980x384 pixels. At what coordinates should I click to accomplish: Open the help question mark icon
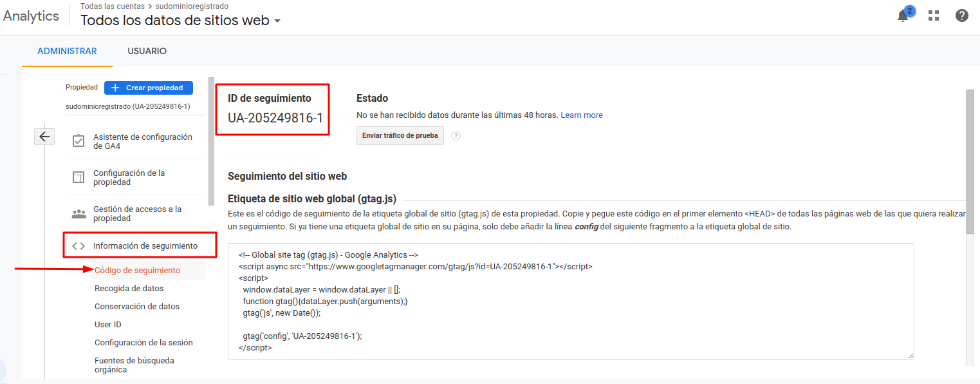962,15
